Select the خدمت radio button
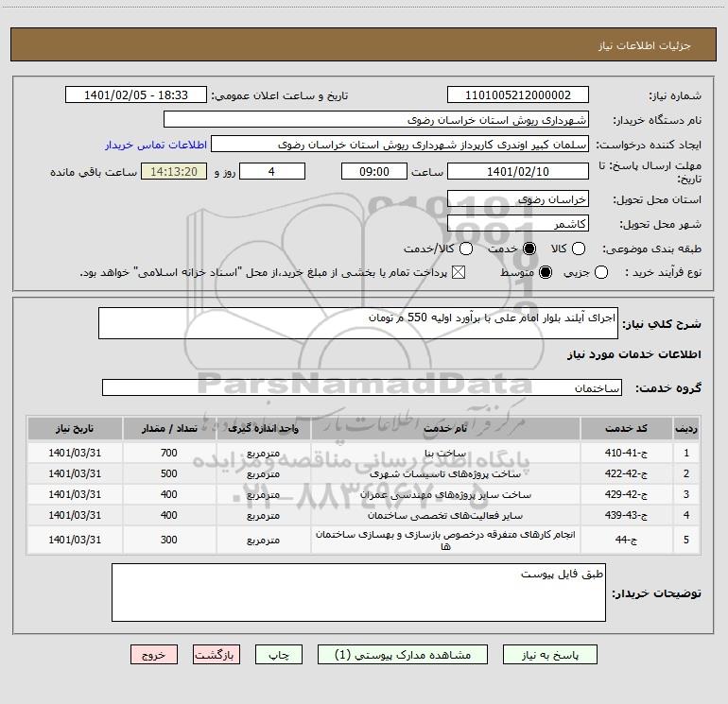This screenshot has height=704, width=728. pyautogui.click(x=529, y=249)
